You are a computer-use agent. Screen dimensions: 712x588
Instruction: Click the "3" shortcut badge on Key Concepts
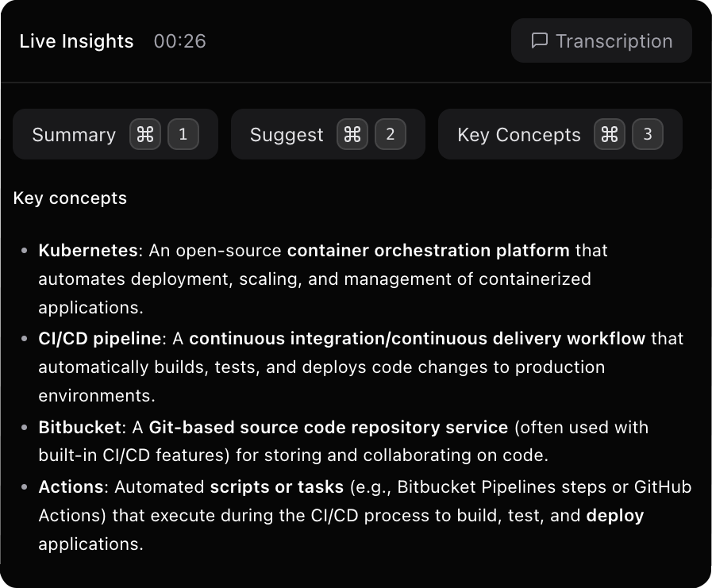[648, 135]
